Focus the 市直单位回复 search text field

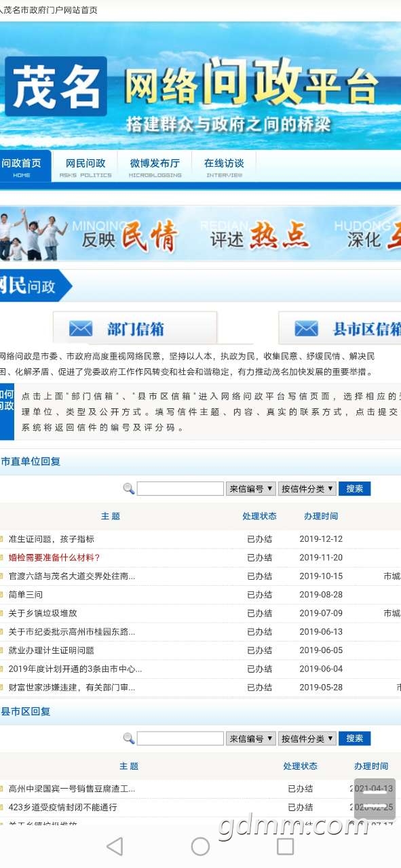click(x=180, y=488)
